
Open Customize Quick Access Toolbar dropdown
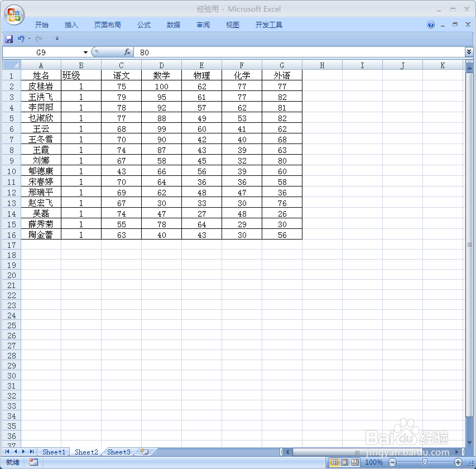[57, 39]
